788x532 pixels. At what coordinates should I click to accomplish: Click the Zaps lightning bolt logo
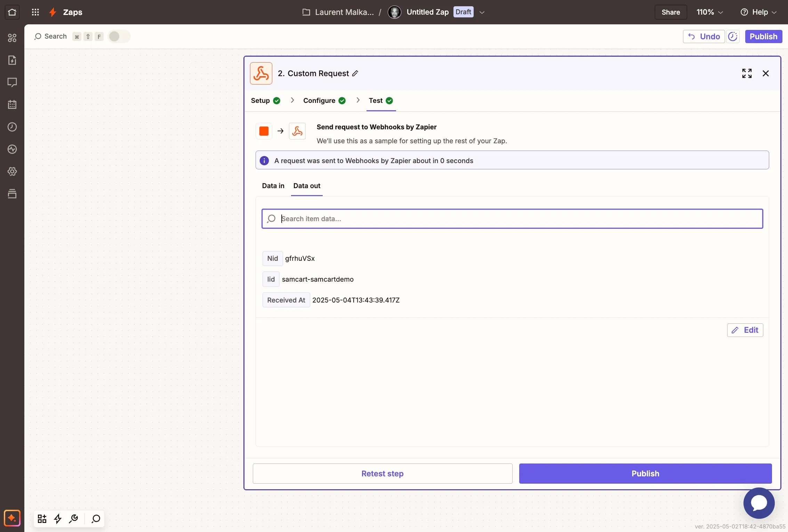point(53,12)
